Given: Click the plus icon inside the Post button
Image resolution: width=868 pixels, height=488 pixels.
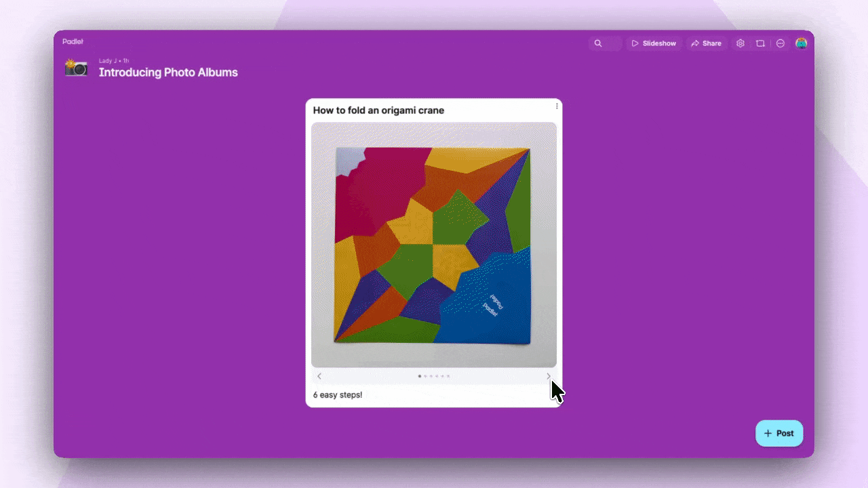Looking at the screenshot, I should point(768,433).
